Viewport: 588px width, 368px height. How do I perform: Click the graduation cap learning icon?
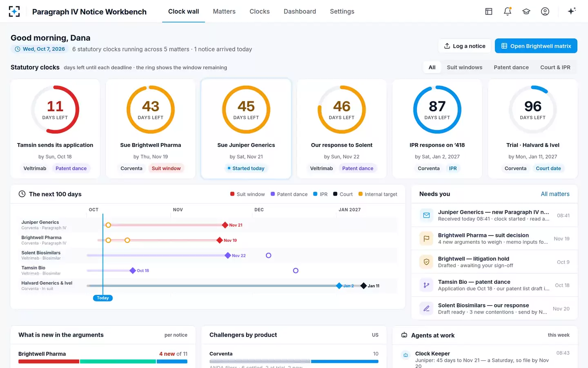pyautogui.click(x=526, y=11)
